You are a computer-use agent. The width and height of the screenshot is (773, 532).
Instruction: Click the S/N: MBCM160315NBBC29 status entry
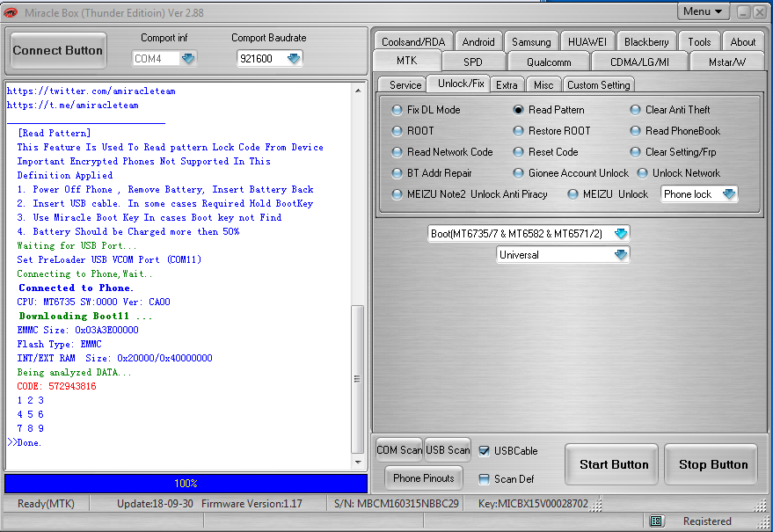396,503
